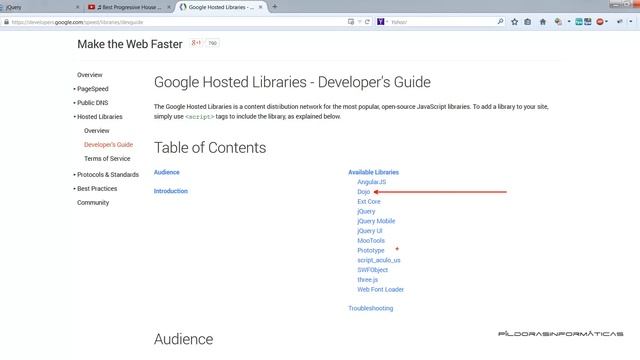The image size is (640, 360).
Task: Jump to the Troubleshooting section
Action: pos(371,309)
